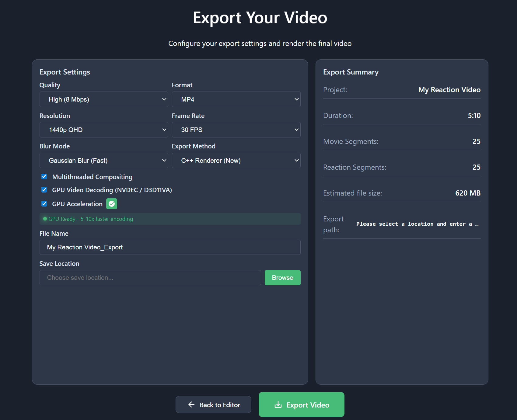
Task: Open the Quality dropdown showing High (8 Mbps)
Action: click(104, 99)
